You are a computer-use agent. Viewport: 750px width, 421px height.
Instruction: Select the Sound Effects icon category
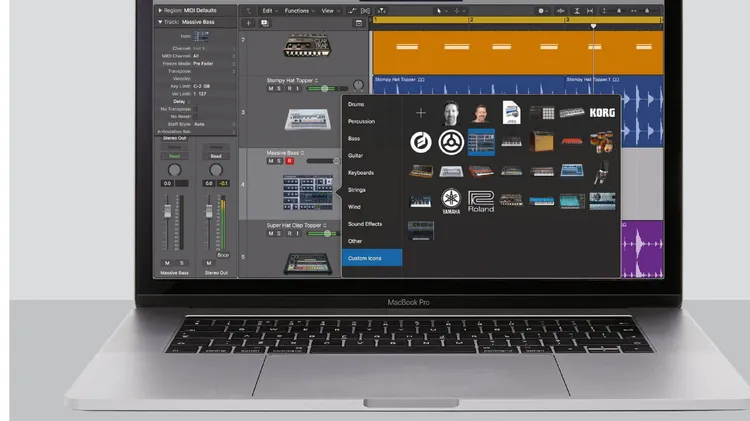coord(365,224)
